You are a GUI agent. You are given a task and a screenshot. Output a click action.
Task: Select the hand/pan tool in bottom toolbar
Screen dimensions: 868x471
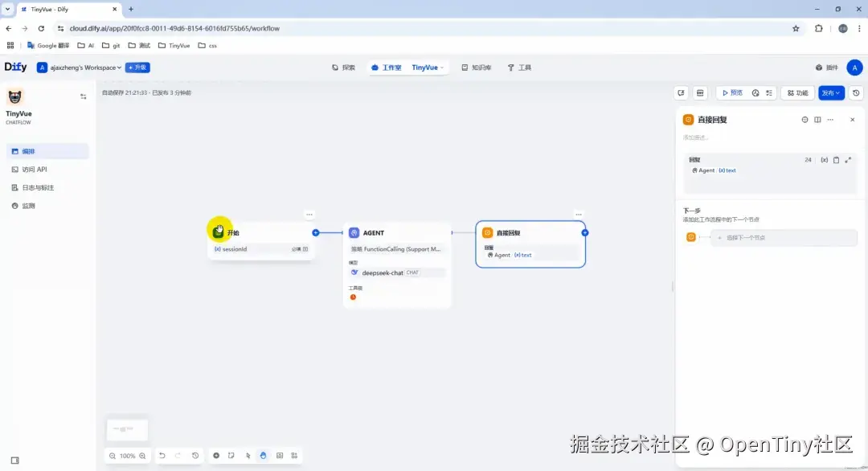point(263,456)
